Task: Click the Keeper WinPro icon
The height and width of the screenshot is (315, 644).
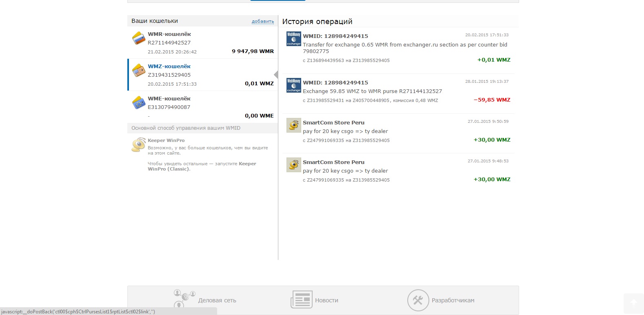Action: (x=139, y=145)
